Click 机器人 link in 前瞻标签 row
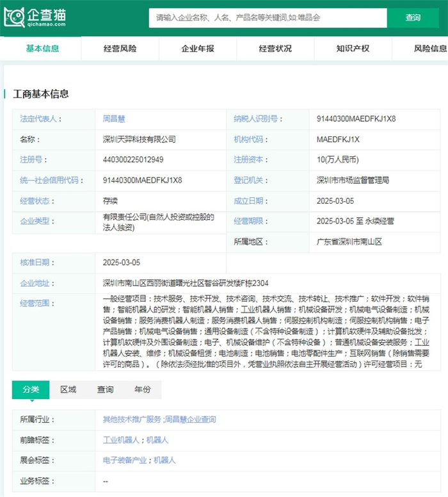 157,440
